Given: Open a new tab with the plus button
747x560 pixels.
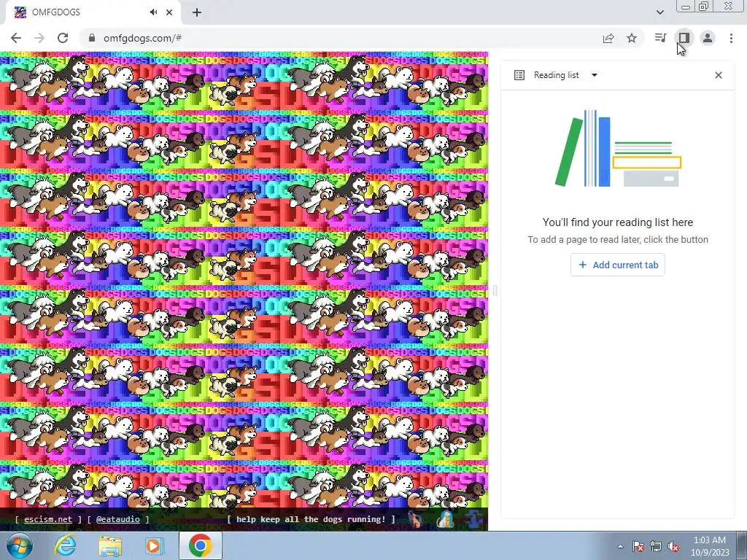Looking at the screenshot, I should point(197,12).
